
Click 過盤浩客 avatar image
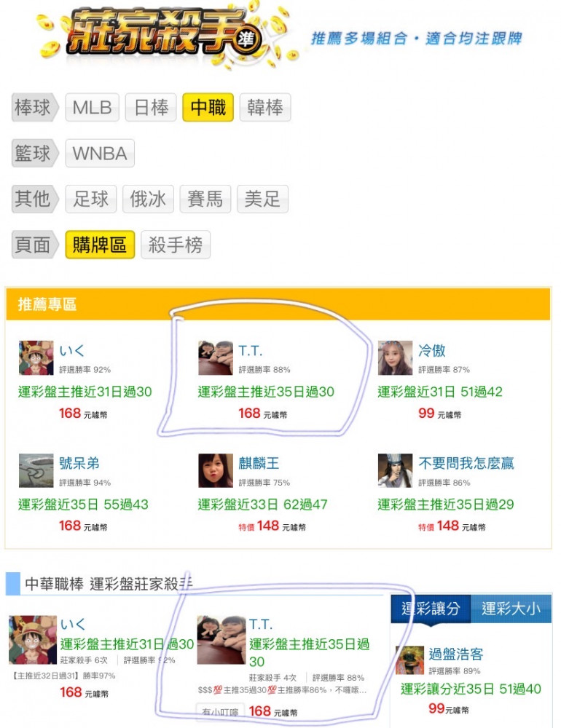click(x=409, y=660)
